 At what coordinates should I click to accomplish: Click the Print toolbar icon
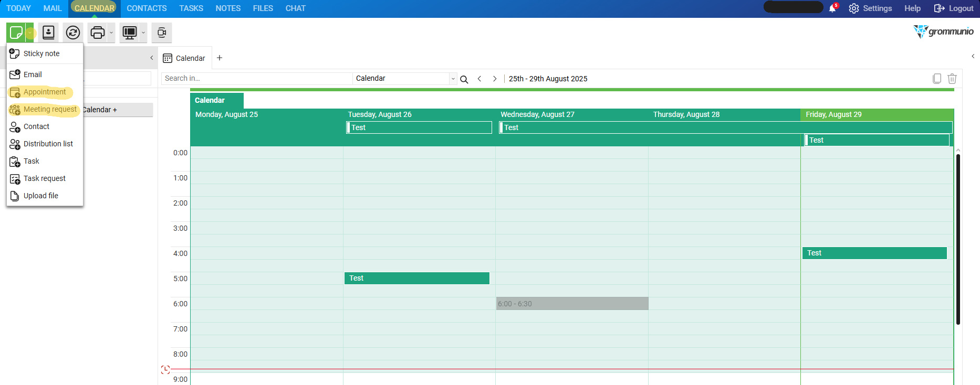[x=97, y=33]
